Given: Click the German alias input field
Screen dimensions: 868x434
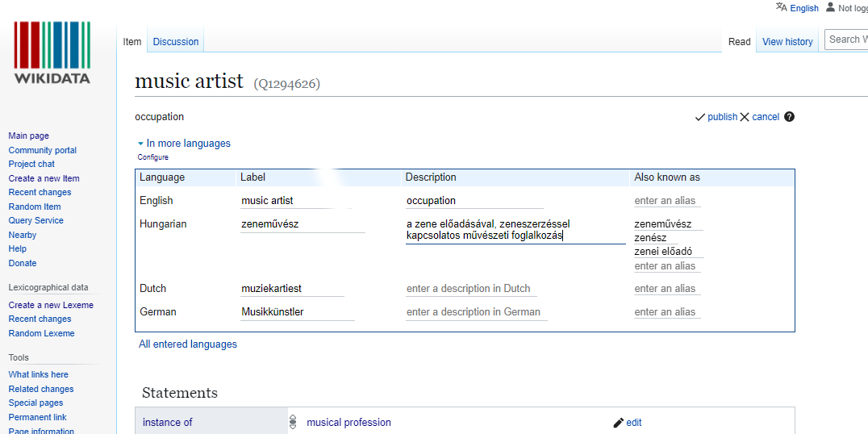Looking at the screenshot, I should 666,312.
